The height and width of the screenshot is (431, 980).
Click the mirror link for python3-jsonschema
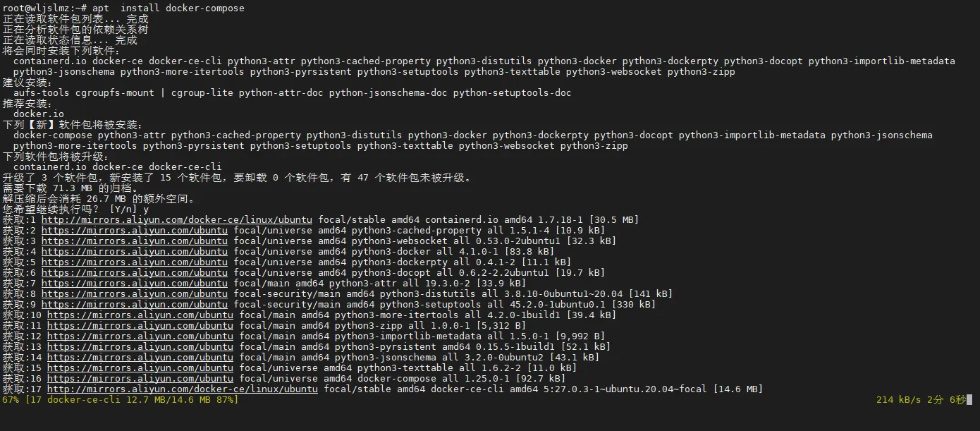click(140, 358)
